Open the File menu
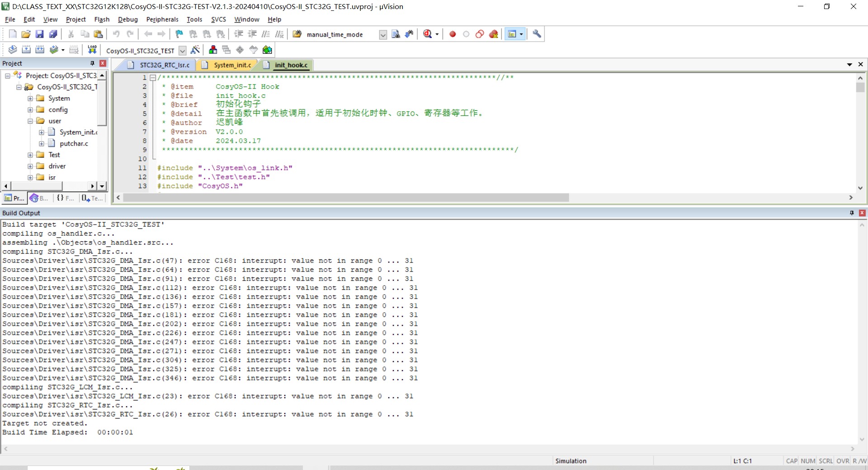868x470 pixels. [10, 19]
